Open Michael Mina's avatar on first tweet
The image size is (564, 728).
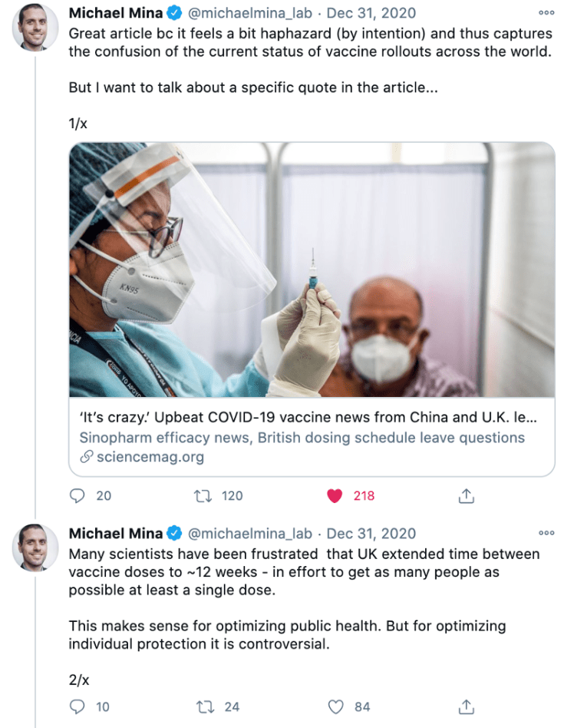point(35,28)
